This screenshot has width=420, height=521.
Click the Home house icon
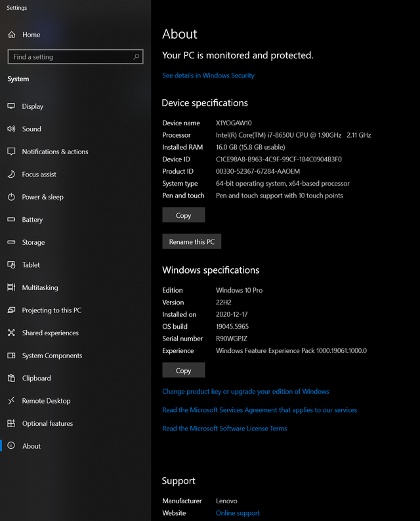click(12, 35)
